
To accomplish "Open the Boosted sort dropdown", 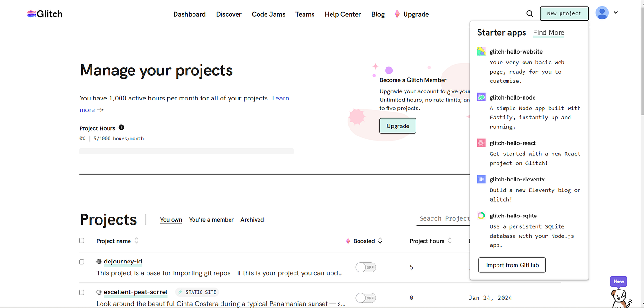I will pos(380,241).
